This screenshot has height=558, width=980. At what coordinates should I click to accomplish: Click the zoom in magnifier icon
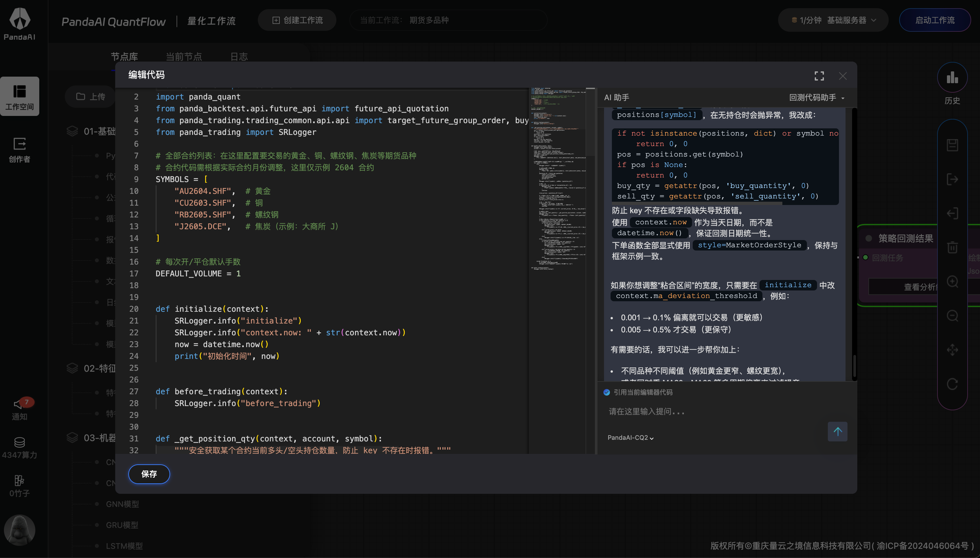[x=953, y=282]
